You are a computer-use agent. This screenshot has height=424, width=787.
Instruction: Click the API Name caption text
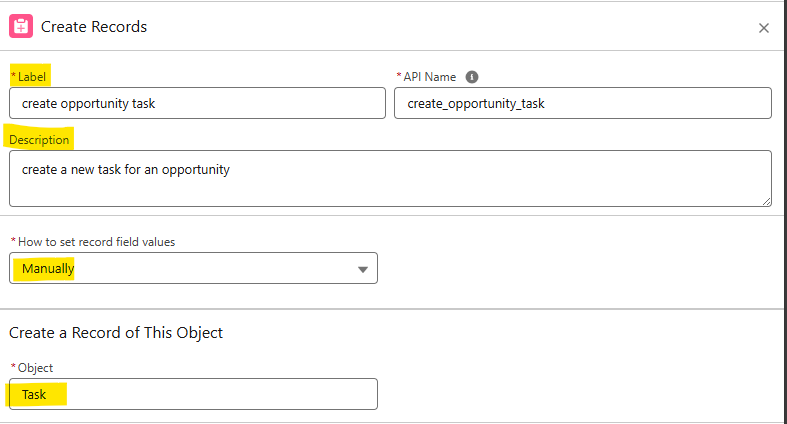430,77
